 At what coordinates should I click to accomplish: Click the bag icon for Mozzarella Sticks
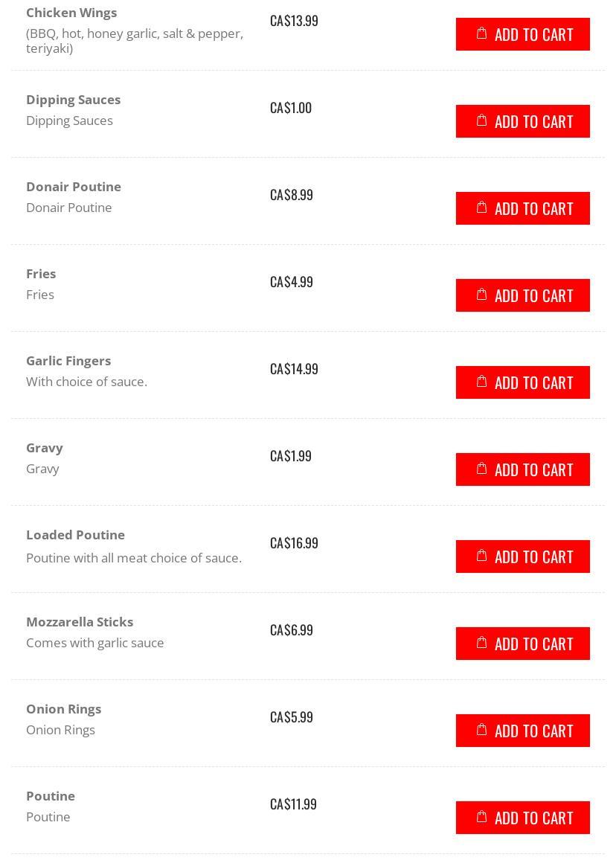481,643
